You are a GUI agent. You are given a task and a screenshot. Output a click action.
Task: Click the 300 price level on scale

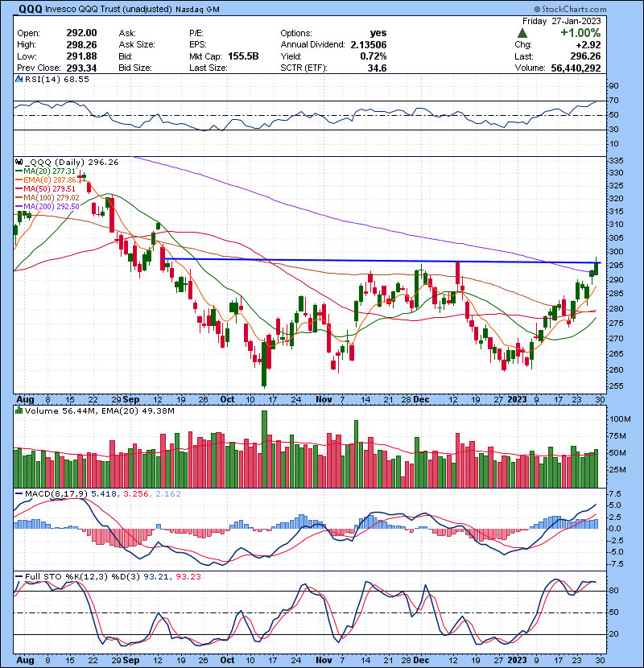[617, 252]
